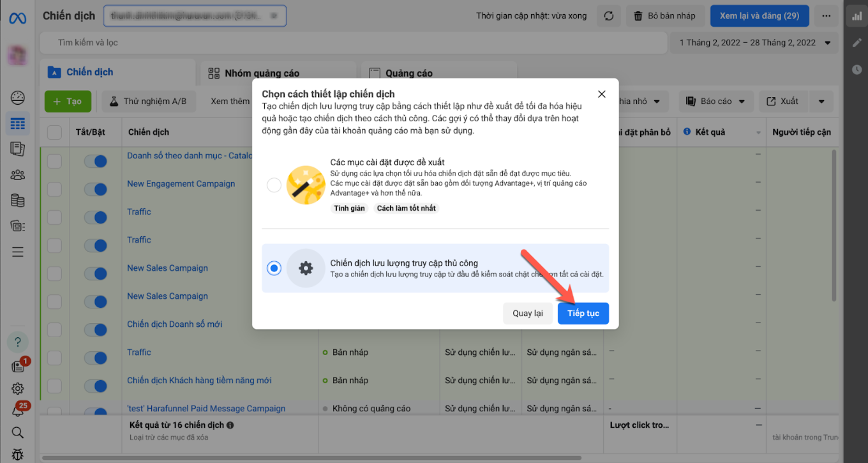The height and width of the screenshot is (463, 868).
Task: Open the date range dropdown 1 Tháng 2, 2022
Action: tap(754, 43)
